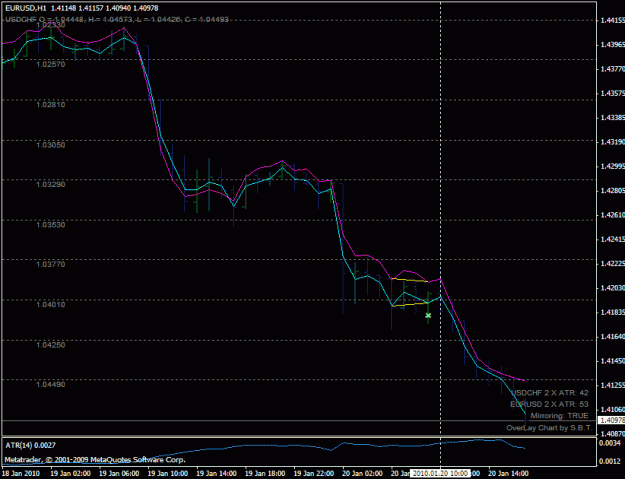
Task: Click the 1.42030 right axis price
Action: pos(612,288)
